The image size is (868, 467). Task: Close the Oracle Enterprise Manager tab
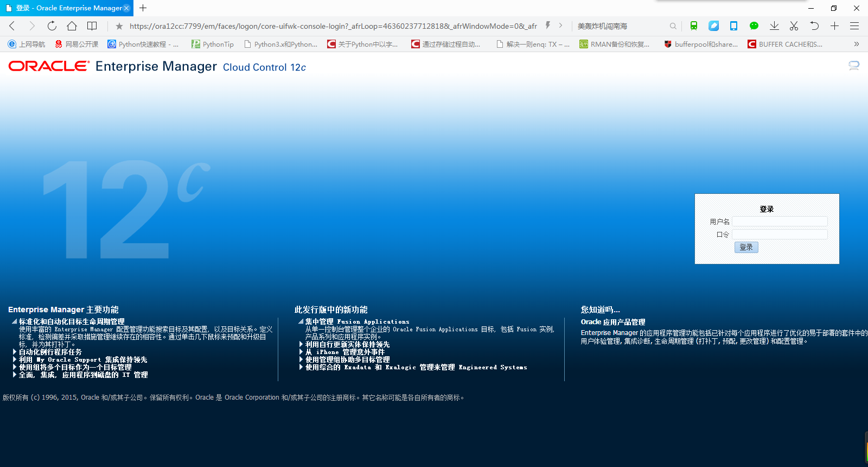[126, 8]
